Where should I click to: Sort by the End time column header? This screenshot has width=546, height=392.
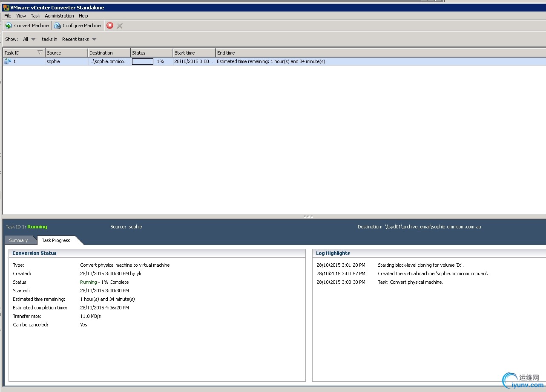380,53
